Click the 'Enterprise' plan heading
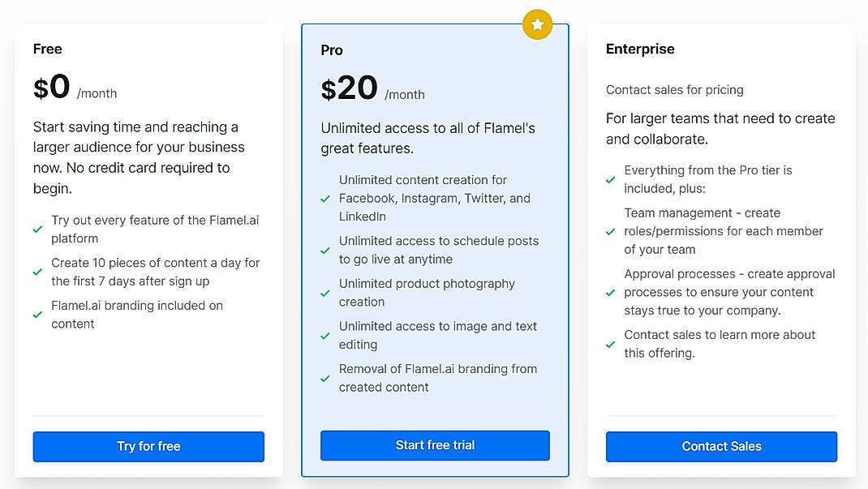Image resolution: width=868 pixels, height=489 pixels. pos(640,49)
